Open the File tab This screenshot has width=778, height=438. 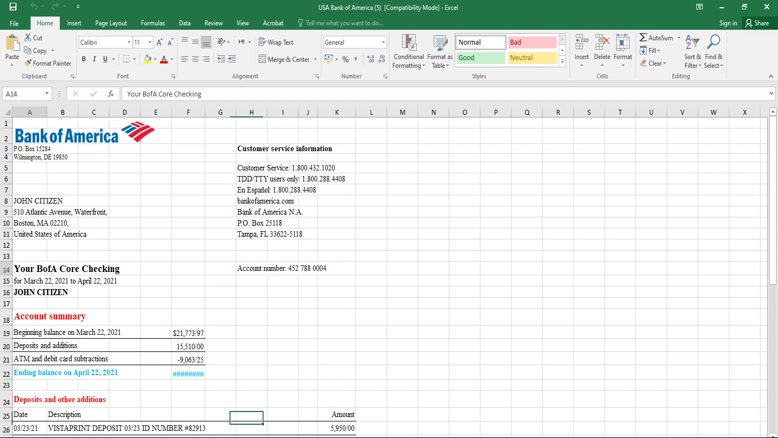click(x=14, y=23)
